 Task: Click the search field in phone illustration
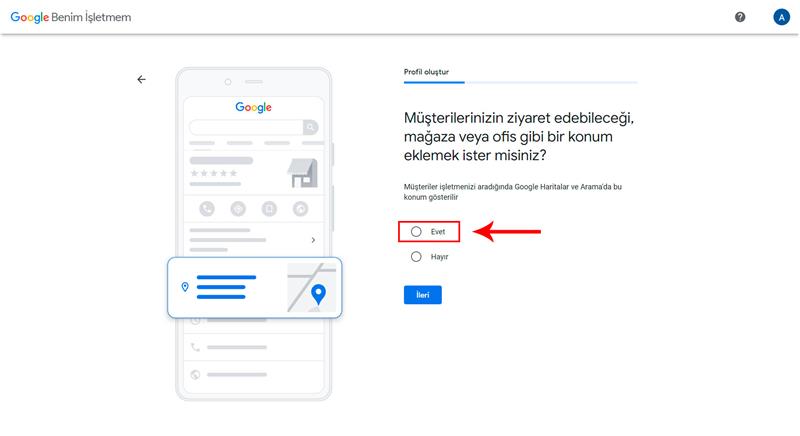coord(246,127)
